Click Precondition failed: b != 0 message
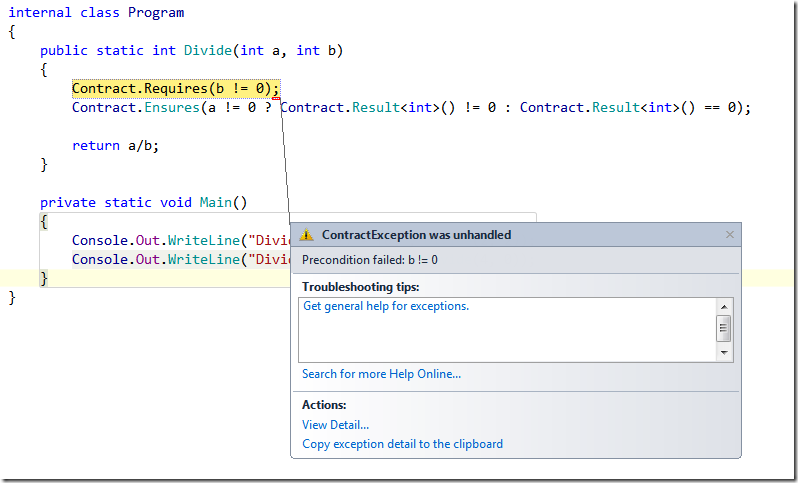Image resolution: width=798 pixels, height=483 pixels. point(369,260)
